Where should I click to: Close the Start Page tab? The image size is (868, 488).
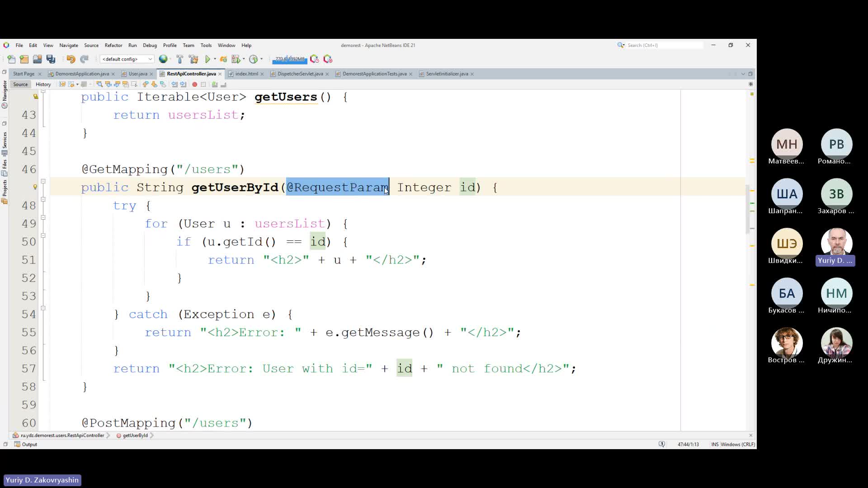coord(40,74)
